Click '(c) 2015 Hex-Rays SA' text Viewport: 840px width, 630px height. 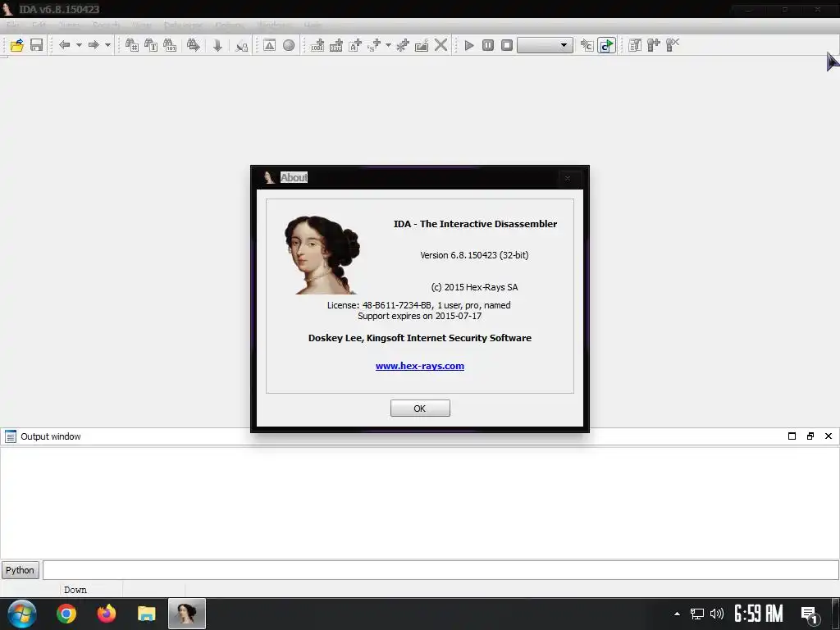475,287
